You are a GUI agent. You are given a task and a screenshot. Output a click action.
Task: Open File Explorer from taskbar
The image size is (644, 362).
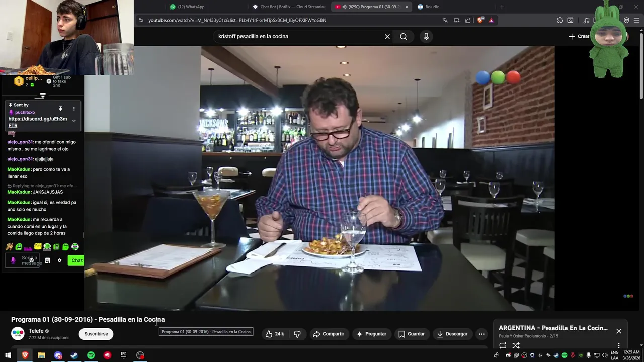(x=41, y=355)
